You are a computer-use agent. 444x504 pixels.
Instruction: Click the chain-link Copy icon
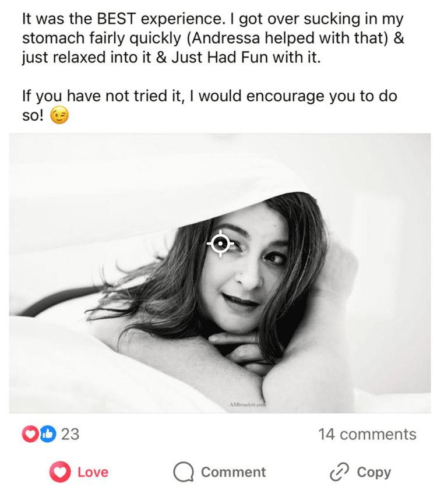coord(340,472)
